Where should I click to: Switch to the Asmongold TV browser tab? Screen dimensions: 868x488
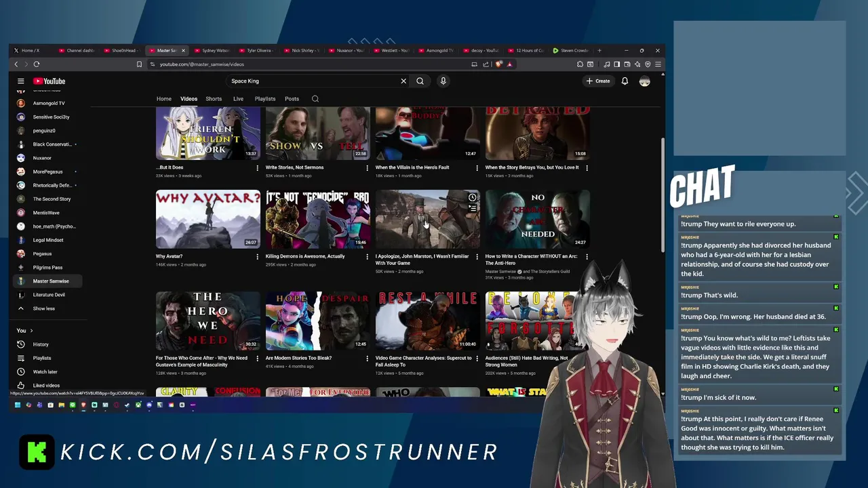pos(436,50)
